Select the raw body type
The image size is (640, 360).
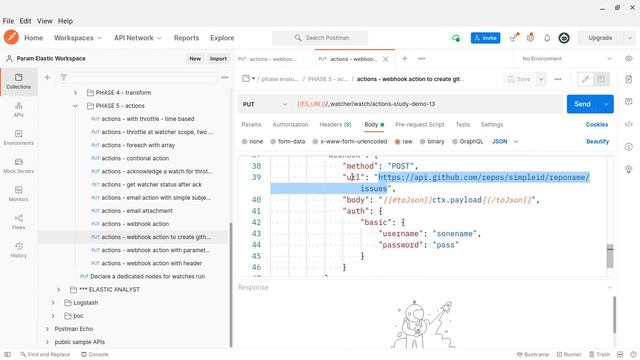tap(403, 142)
